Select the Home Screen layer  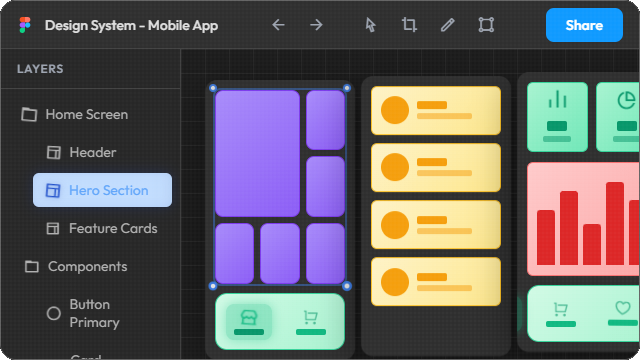[x=87, y=114]
